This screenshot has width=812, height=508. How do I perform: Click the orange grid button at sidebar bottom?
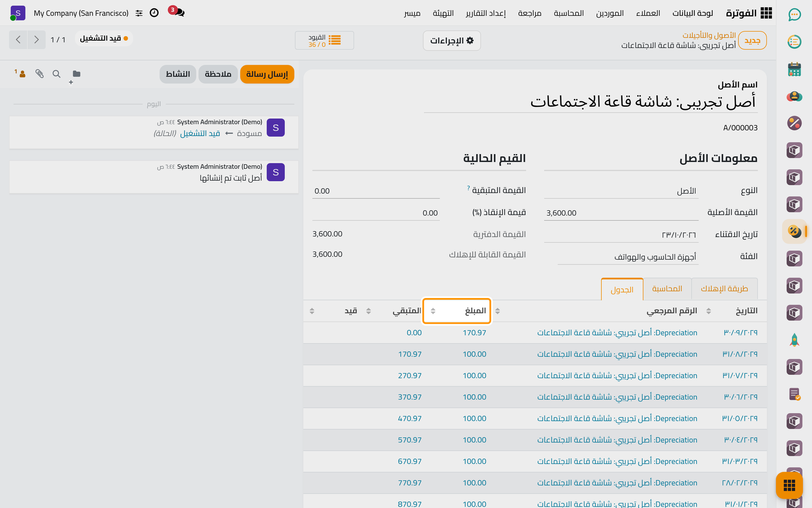789,485
